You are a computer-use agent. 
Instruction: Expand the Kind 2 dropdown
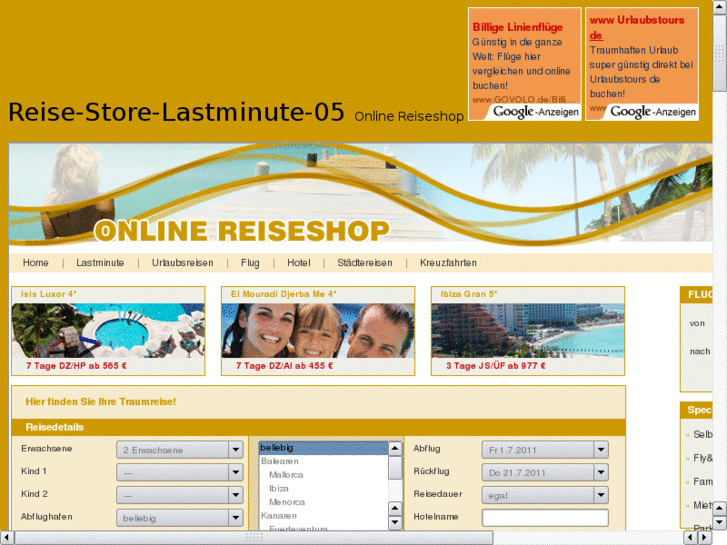(x=180, y=495)
